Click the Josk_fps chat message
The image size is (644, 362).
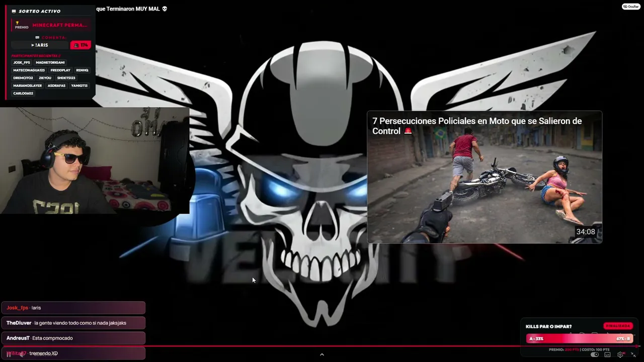[x=73, y=308]
